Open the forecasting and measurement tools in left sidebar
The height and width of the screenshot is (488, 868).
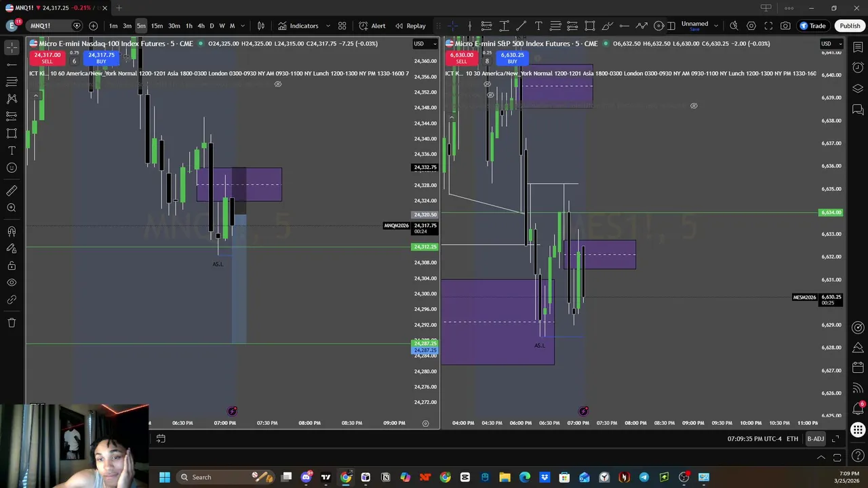click(x=12, y=116)
